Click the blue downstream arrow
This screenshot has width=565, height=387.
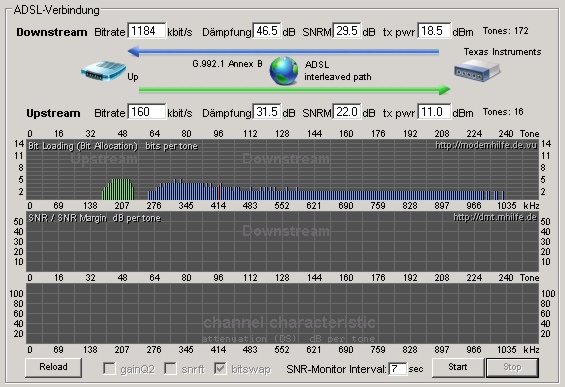pyautogui.click(x=284, y=51)
